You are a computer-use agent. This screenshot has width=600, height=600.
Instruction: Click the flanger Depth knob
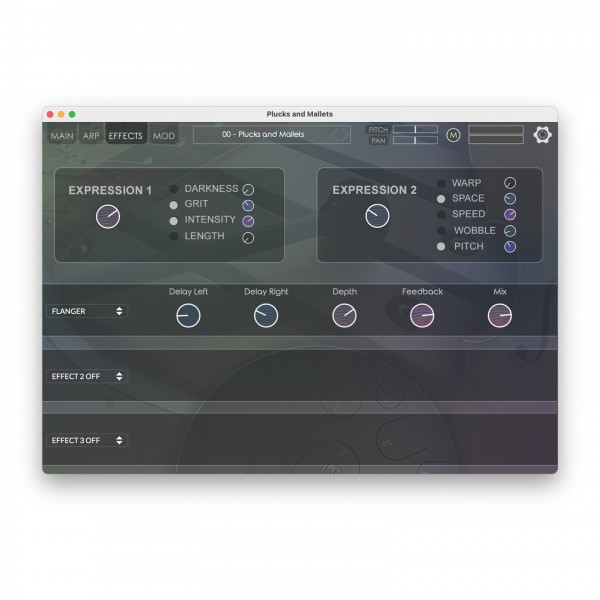(x=344, y=316)
